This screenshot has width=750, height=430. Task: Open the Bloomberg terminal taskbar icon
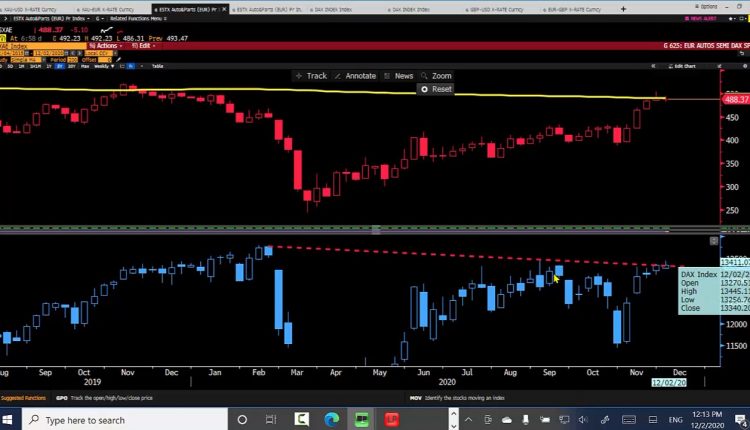pos(362,420)
